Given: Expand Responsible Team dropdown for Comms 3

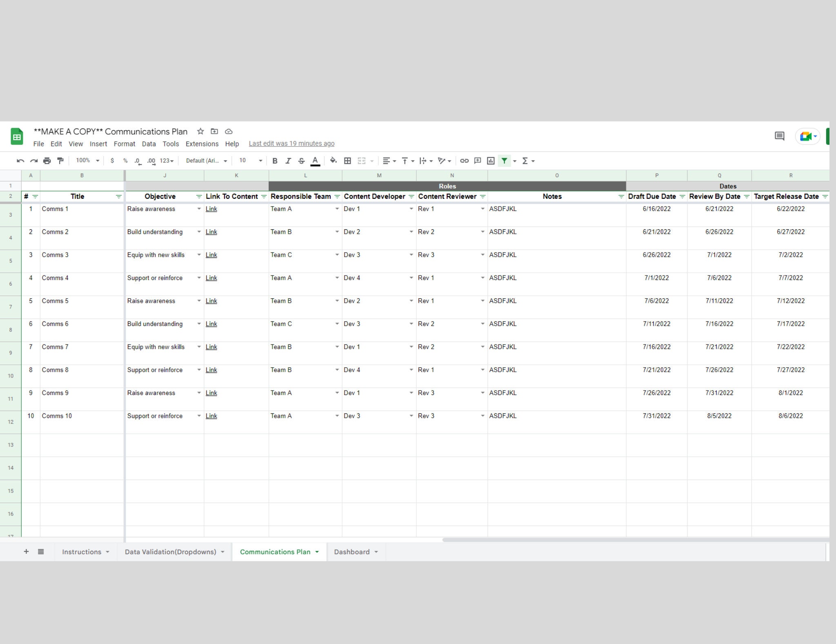Looking at the screenshot, I should (337, 255).
